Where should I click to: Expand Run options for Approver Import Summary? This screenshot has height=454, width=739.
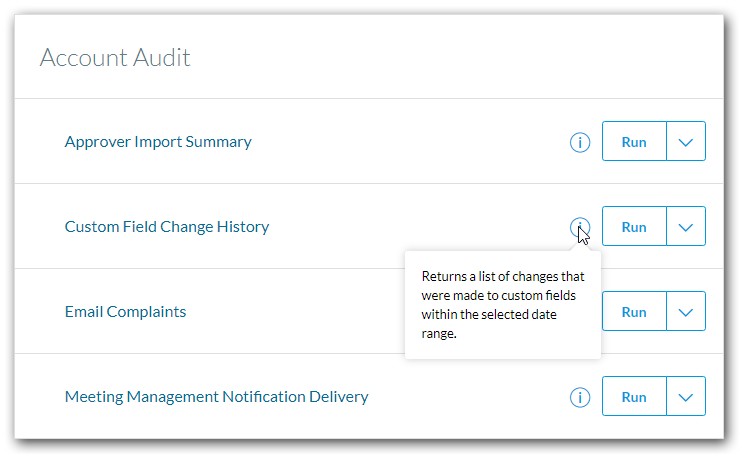click(x=686, y=141)
